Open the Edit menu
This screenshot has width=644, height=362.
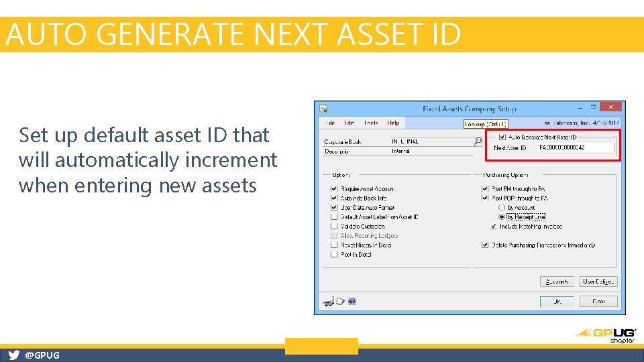(x=349, y=123)
